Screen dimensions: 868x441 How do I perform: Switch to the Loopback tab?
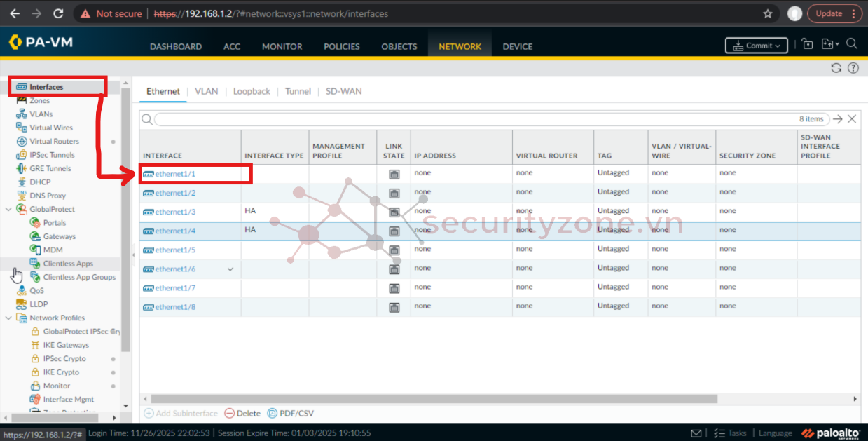click(x=251, y=91)
